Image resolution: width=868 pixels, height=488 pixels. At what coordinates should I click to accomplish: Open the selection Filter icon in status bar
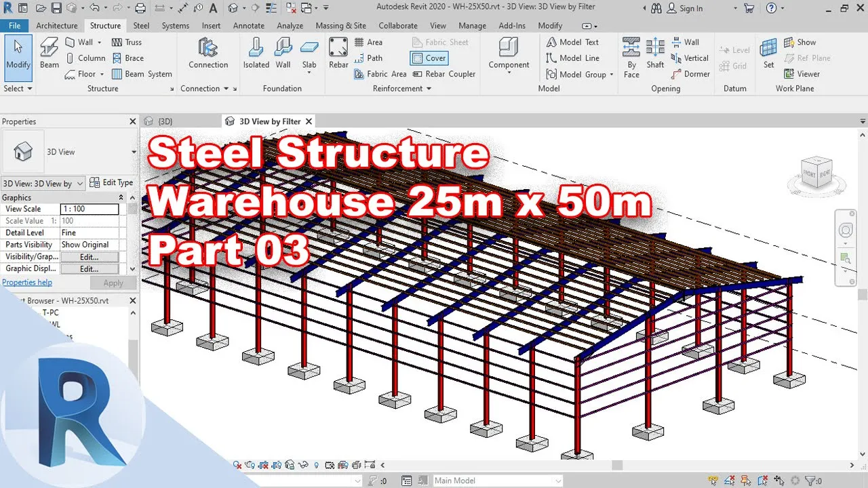tap(811, 481)
